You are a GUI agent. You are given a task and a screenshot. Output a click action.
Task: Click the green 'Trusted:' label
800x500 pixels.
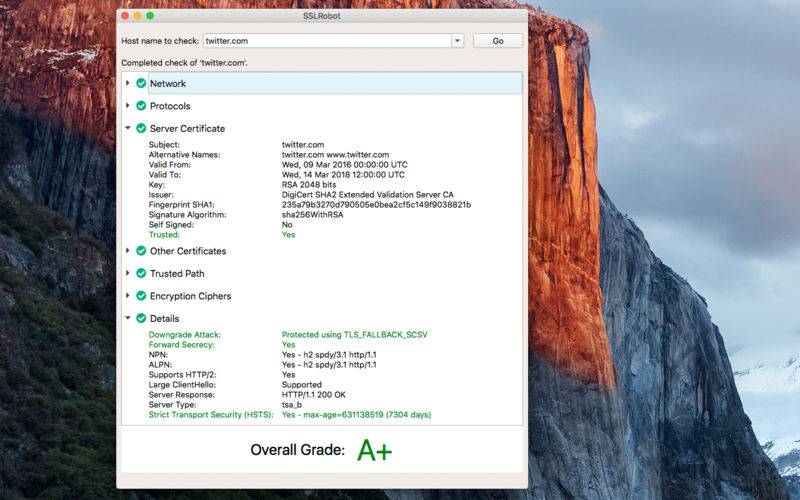pos(164,235)
